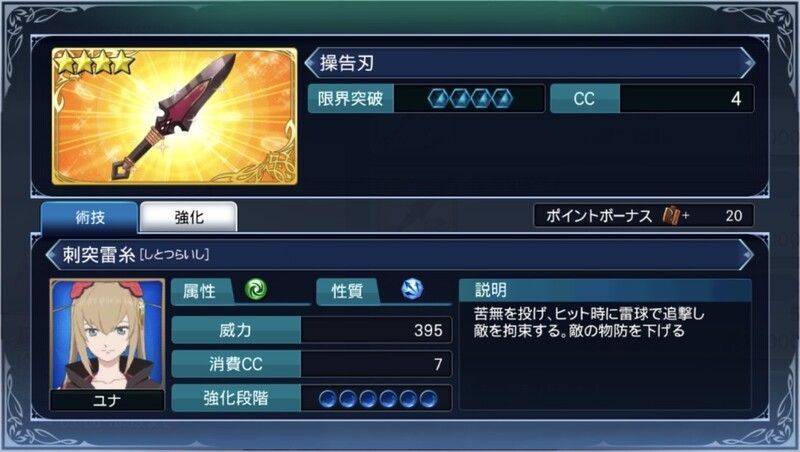The height and width of the screenshot is (452, 800).
Task: Click the 説明 description panel header
Action: point(605,290)
